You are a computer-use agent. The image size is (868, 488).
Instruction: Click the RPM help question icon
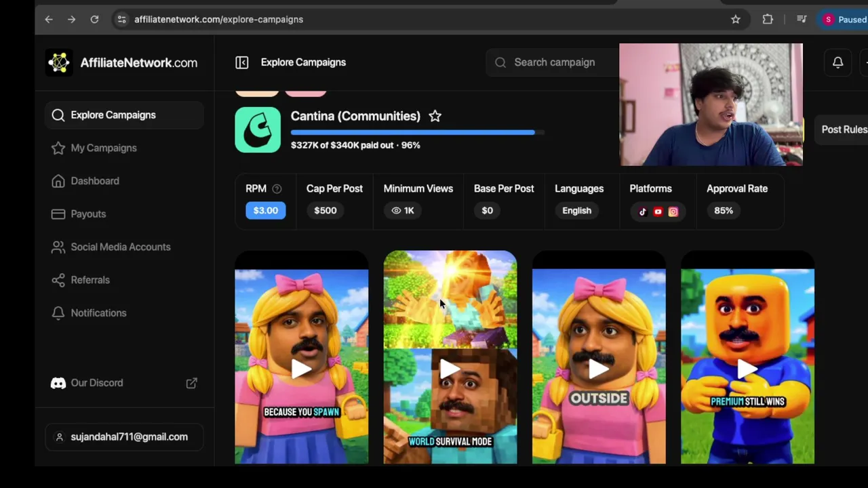pyautogui.click(x=277, y=189)
